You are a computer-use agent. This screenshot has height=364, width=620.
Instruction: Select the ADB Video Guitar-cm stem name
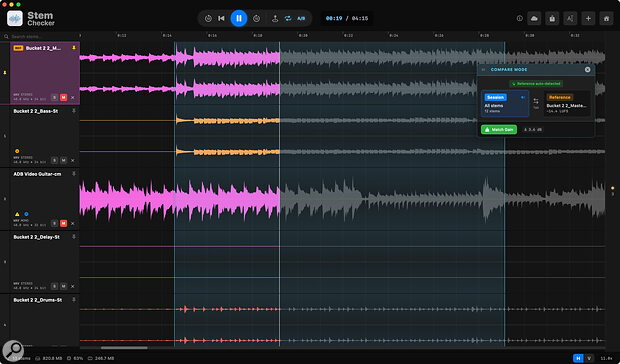tap(37, 174)
